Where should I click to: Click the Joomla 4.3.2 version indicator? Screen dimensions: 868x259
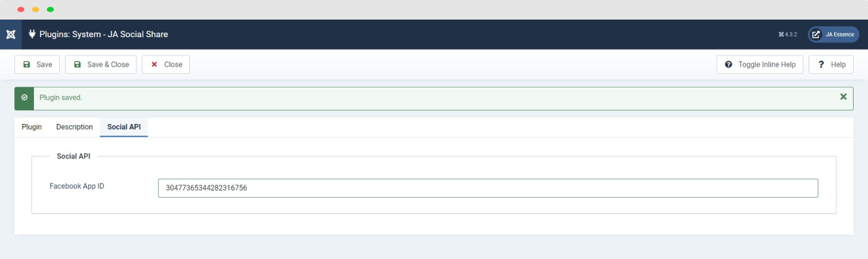pos(788,34)
